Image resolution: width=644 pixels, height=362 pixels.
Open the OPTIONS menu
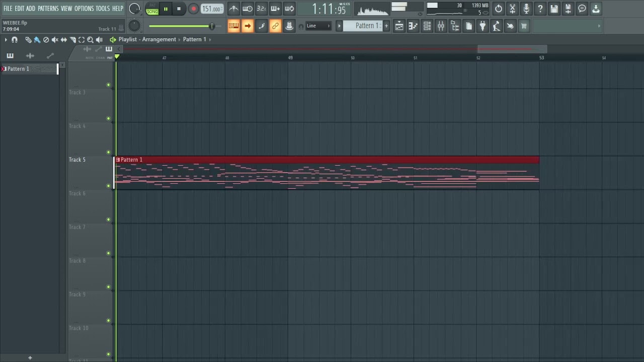tap(84, 9)
